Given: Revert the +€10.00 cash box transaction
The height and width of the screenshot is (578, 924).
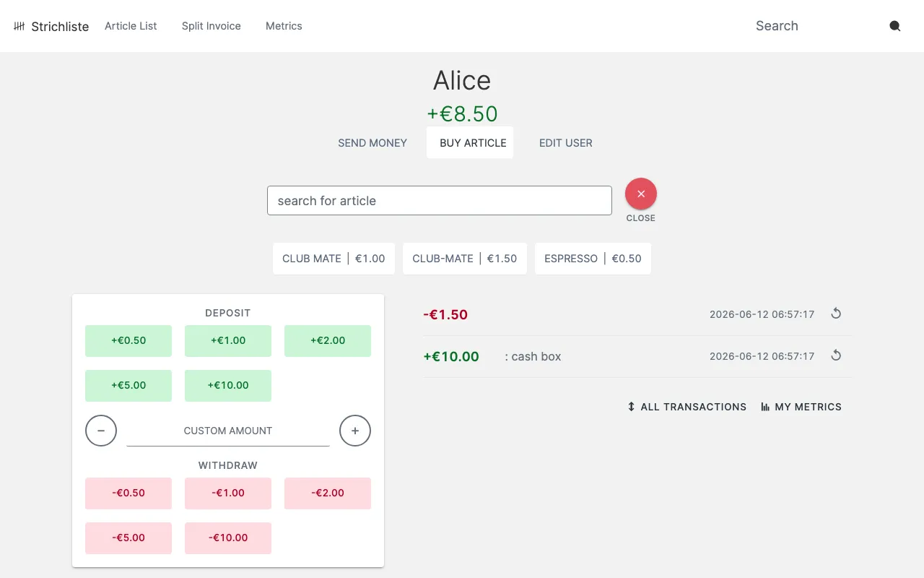Looking at the screenshot, I should (836, 355).
